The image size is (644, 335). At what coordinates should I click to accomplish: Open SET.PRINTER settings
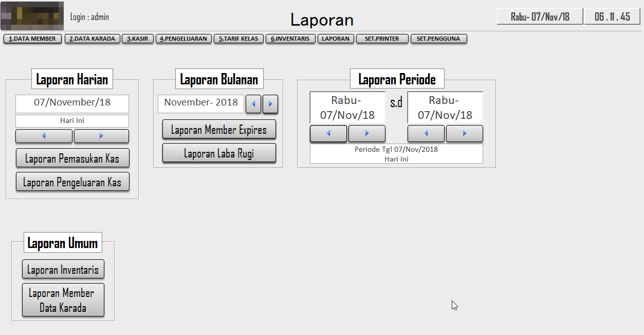[x=382, y=39]
